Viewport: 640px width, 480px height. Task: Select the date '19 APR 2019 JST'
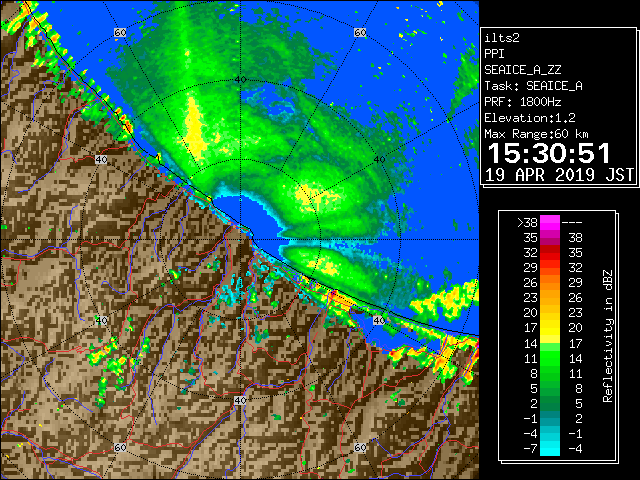560,175
